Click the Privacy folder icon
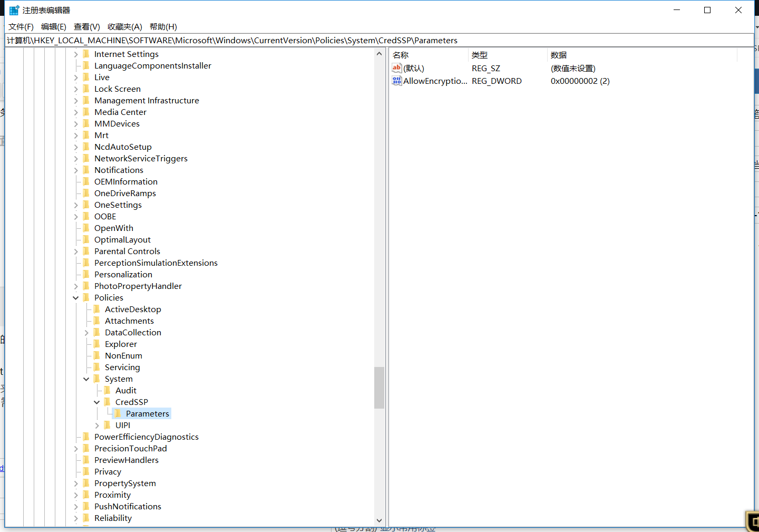 tap(86, 471)
